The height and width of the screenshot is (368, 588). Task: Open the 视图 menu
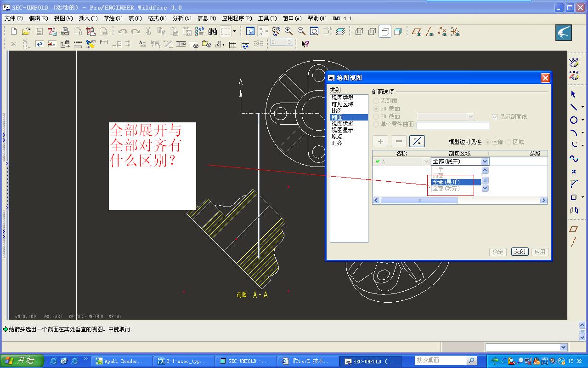[x=63, y=18]
